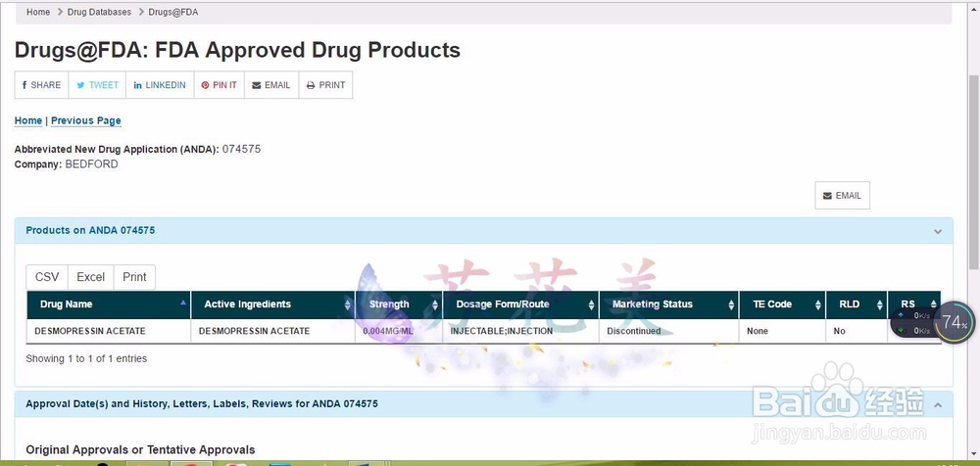Image resolution: width=980 pixels, height=466 pixels.
Task: Export the products table as Excel
Action: pos(90,277)
